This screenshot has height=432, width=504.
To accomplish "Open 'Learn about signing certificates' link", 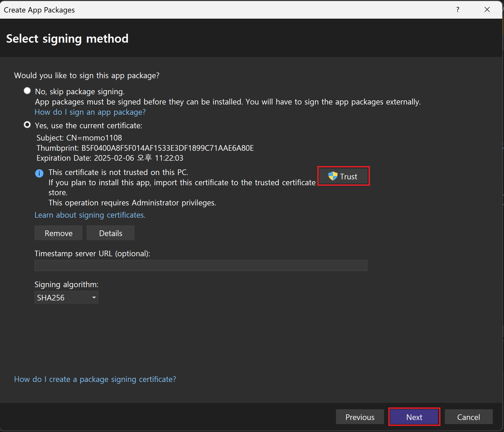I will [90, 215].
